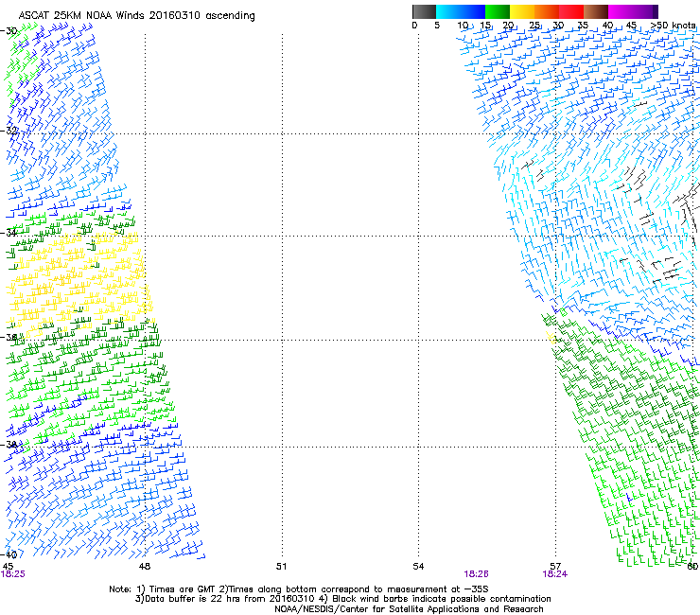Click the cyan-to-blue 5-15 knots legend gradient

(461, 11)
